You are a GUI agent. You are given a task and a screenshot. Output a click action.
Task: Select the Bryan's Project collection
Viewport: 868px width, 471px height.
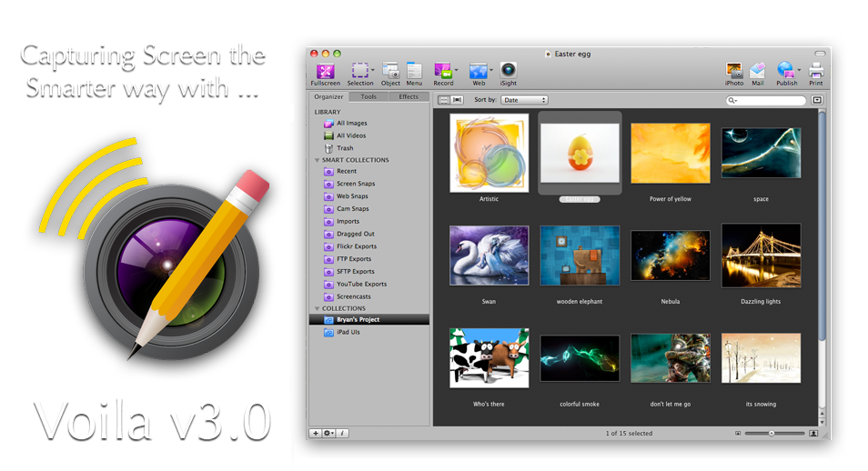[369, 320]
